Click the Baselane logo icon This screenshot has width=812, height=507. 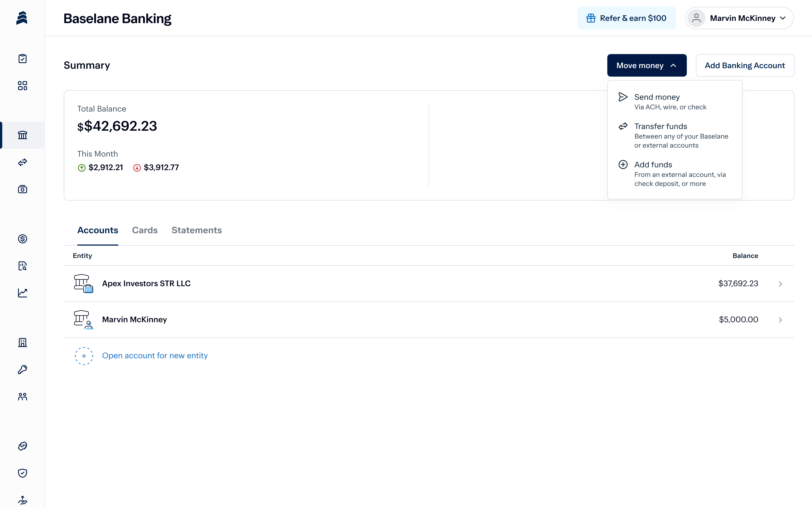22,18
